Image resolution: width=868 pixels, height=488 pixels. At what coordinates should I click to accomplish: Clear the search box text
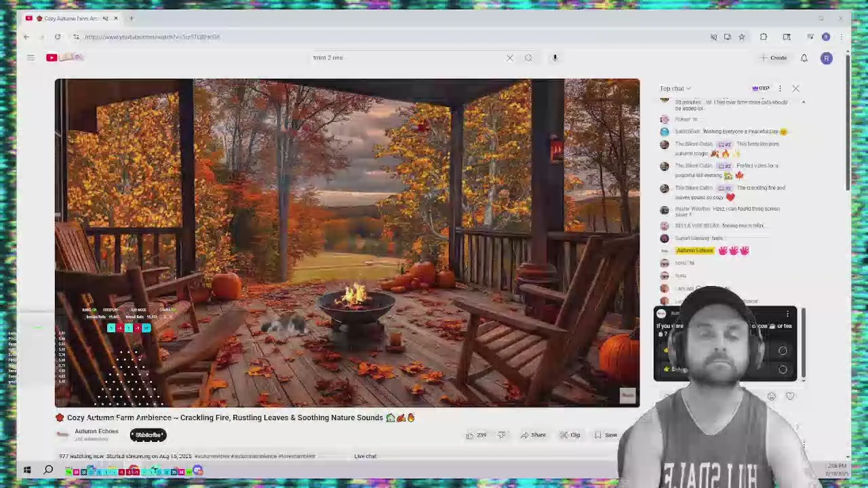(510, 58)
